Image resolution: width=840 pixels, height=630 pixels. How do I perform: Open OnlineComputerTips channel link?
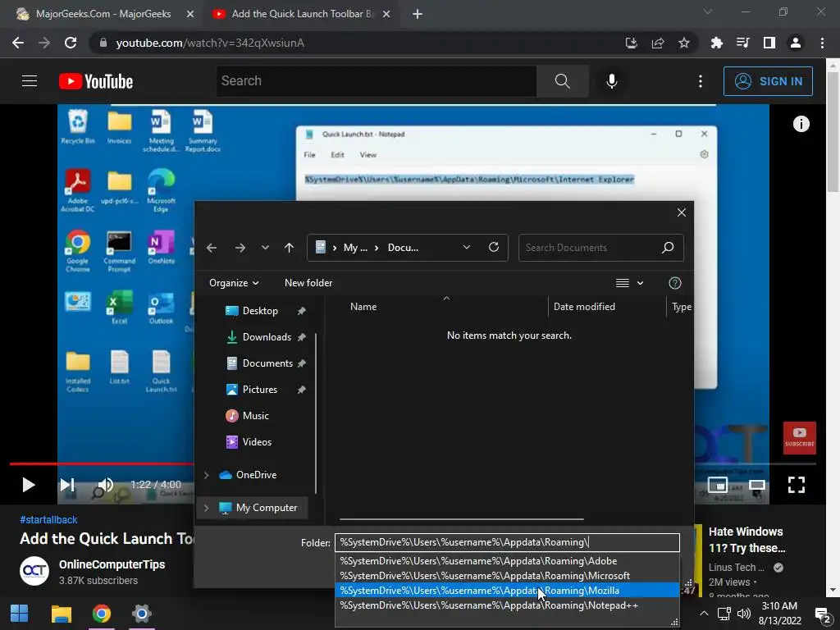point(112,564)
